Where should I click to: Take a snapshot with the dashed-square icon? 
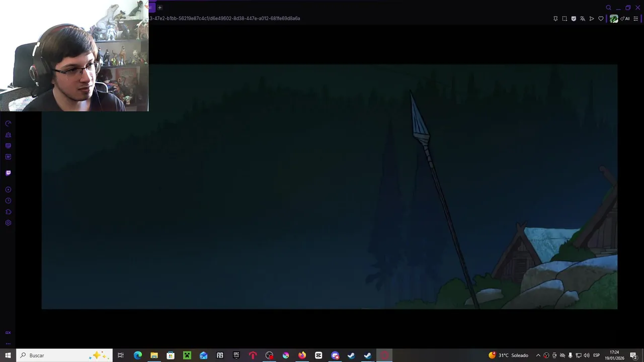(565, 19)
